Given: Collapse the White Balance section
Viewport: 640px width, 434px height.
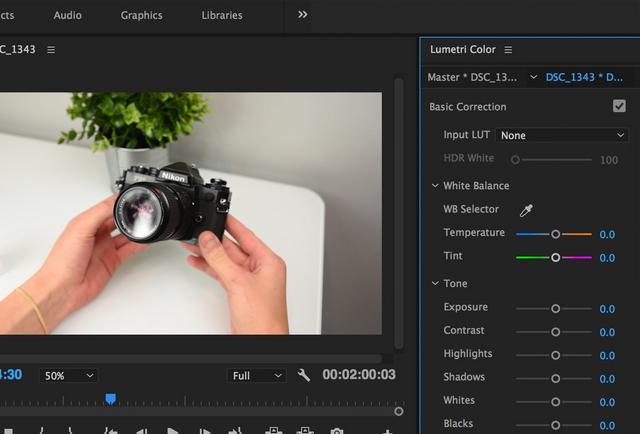Looking at the screenshot, I should click(x=435, y=186).
